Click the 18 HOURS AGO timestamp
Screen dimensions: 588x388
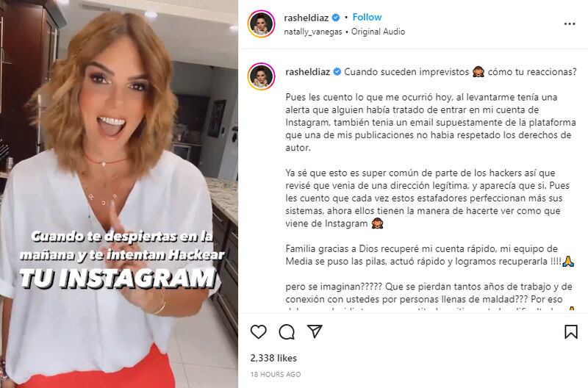[x=276, y=374]
